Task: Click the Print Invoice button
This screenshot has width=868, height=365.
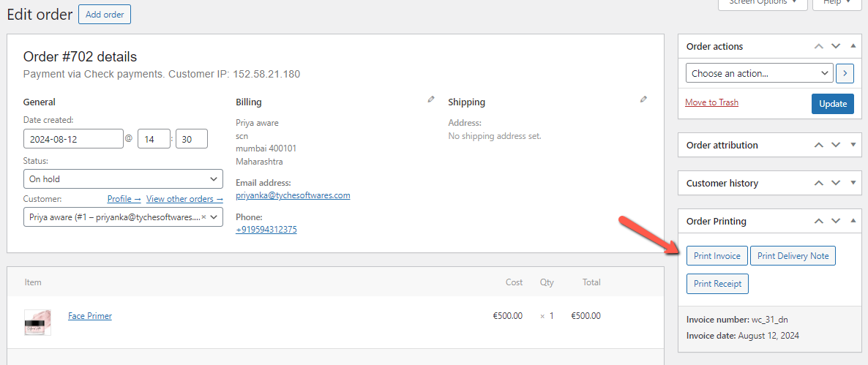Action: coord(717,256)
